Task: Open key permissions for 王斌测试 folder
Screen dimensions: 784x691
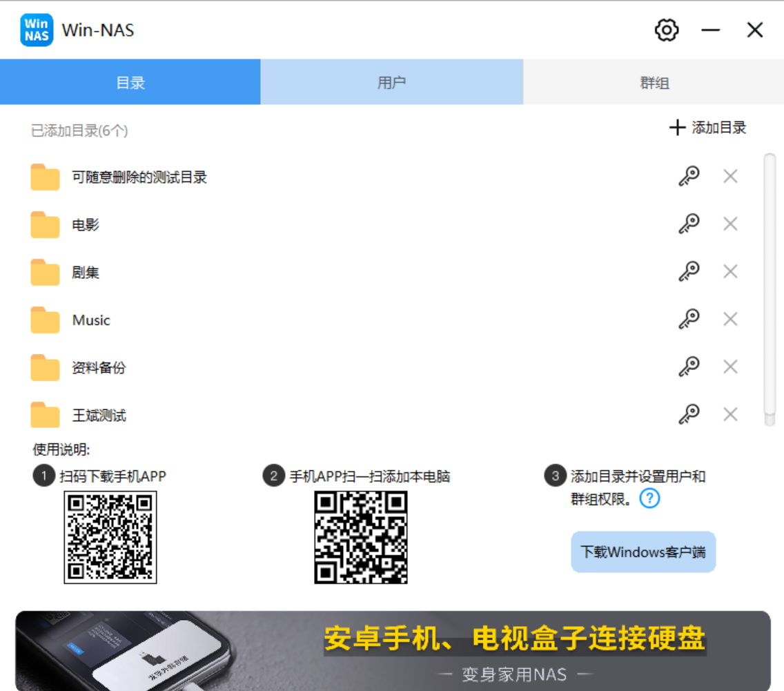Action: 689,414
